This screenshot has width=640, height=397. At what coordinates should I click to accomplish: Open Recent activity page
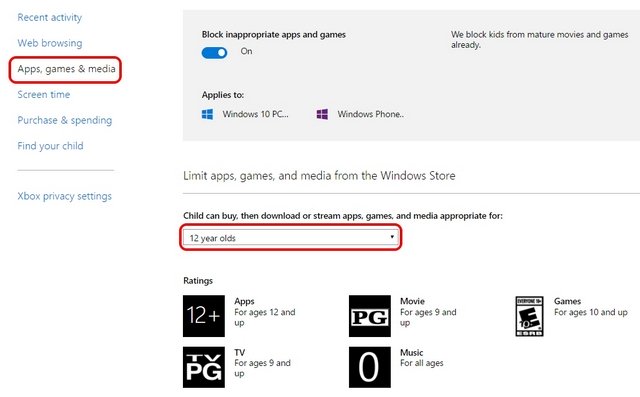(49, 18)
